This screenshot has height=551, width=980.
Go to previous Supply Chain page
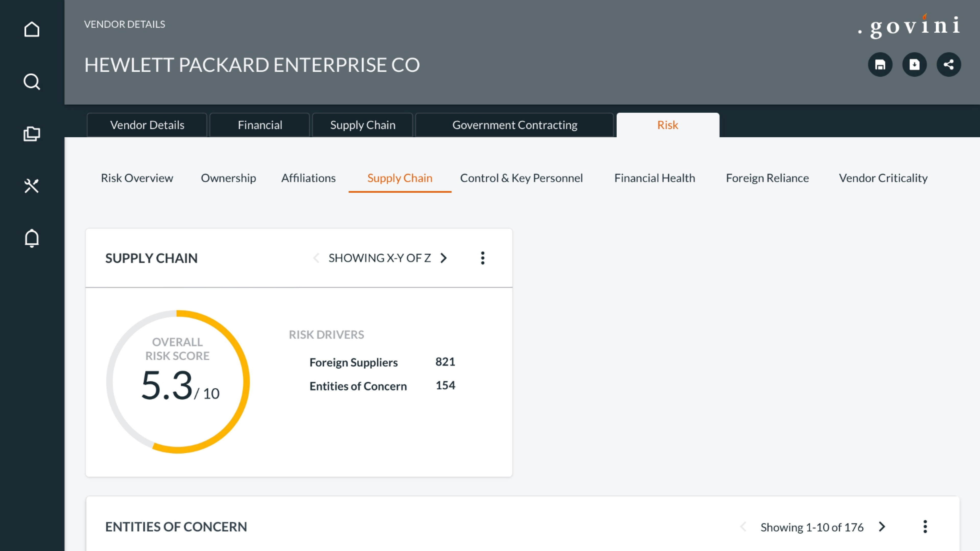tap(316, 258)
